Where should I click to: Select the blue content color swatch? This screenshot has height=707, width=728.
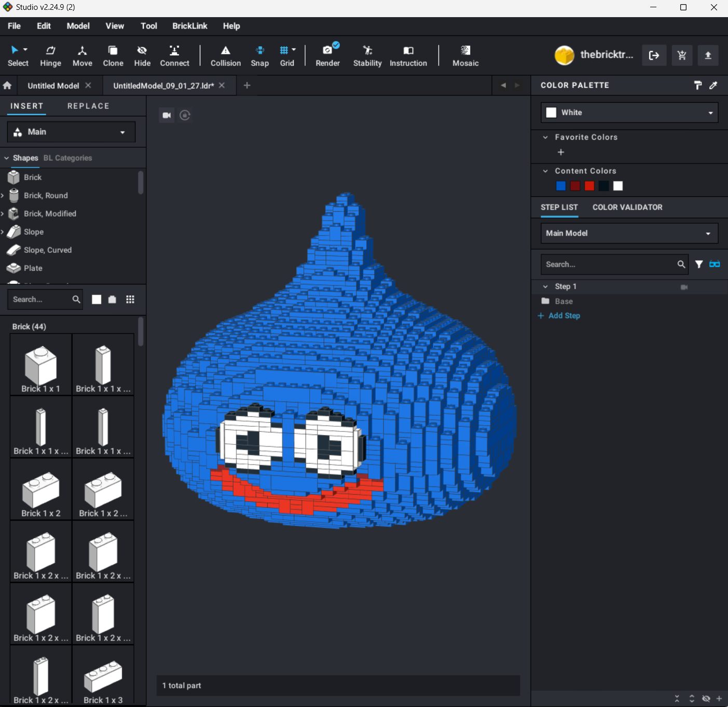point(560,186)
